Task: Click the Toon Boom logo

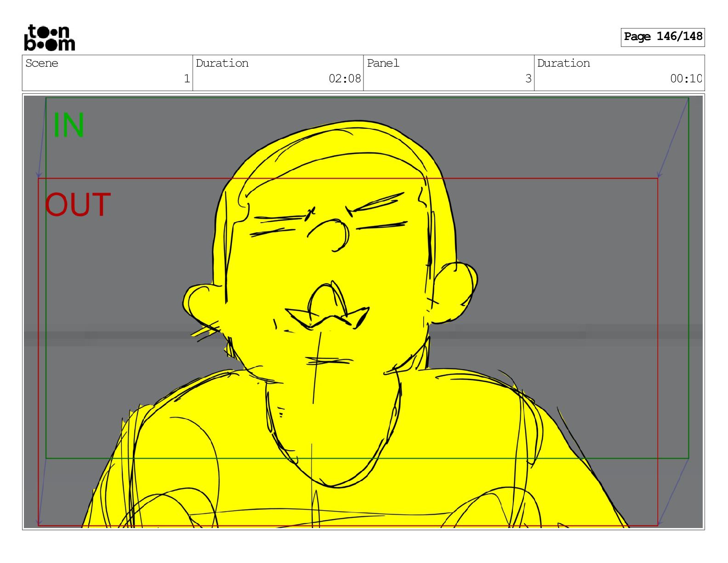Action: tap(50, 38)
